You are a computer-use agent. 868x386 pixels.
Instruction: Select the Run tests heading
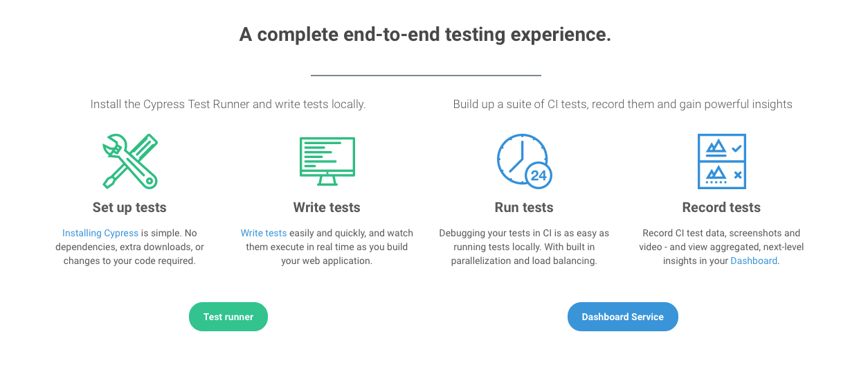click(x=524, y=207)
